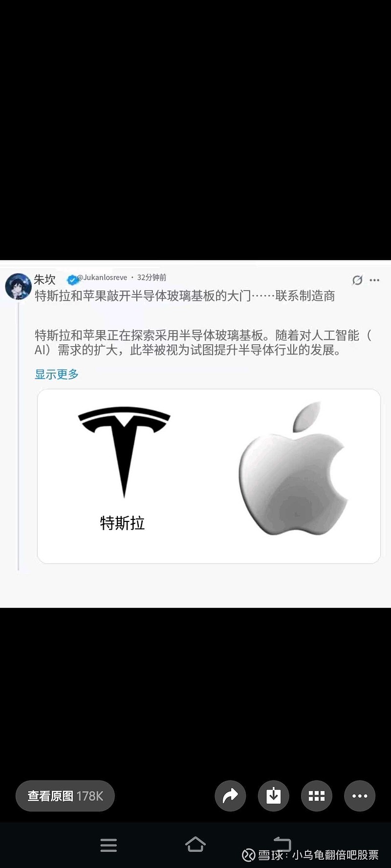The width and height of the screenshot is (391, 868).
Task: Click the 32分钟前 timestamp
Action: tap(152, 277)
